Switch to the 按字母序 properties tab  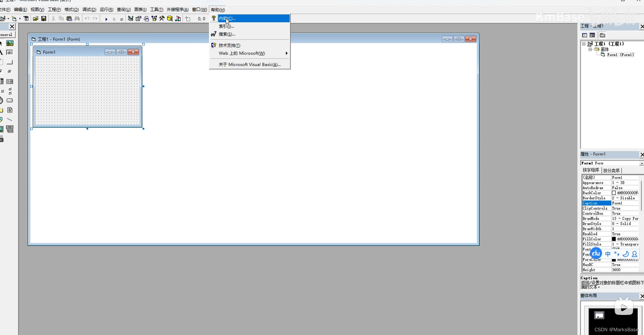[591, 170]
